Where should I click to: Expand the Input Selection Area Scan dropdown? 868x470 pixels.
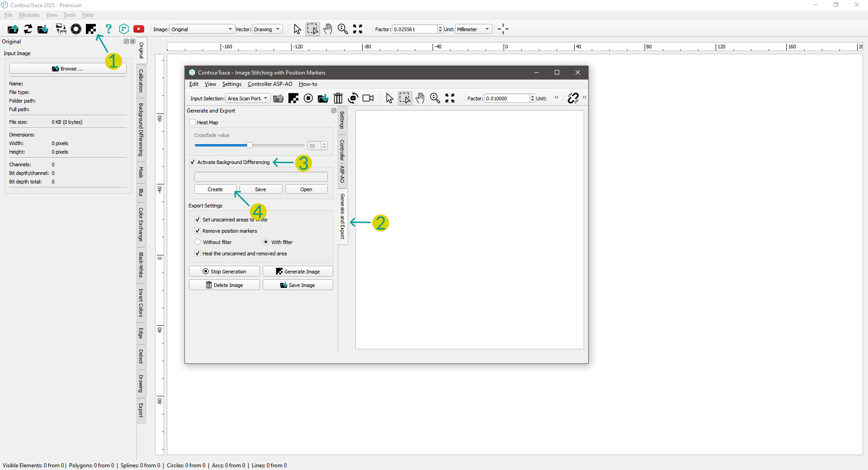(x=248, y=99)
